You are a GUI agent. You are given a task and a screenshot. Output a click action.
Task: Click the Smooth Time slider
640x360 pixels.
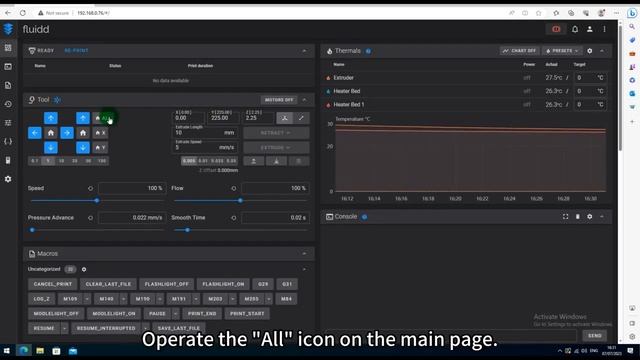point(240,230)
